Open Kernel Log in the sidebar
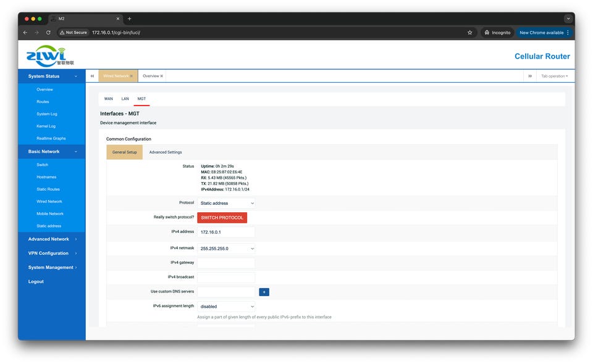The height and width of the screenshot is (364, 593). [46, 126]
